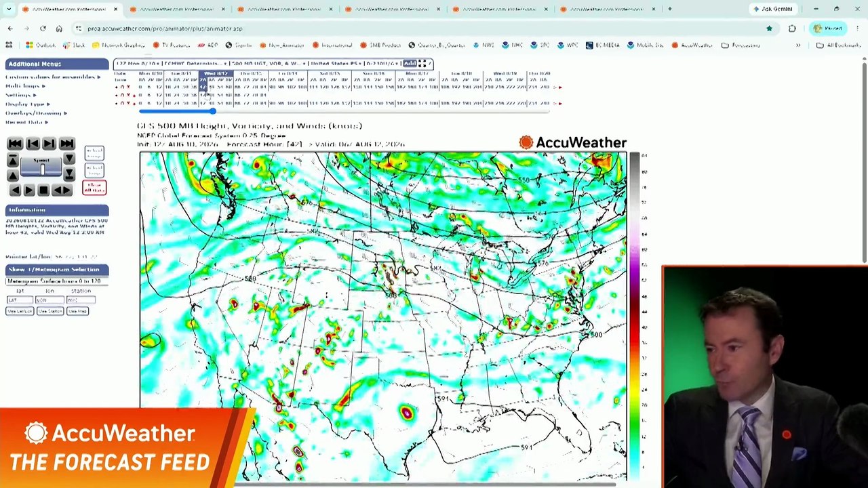Open Chrome menu three dots

(858, 28)
